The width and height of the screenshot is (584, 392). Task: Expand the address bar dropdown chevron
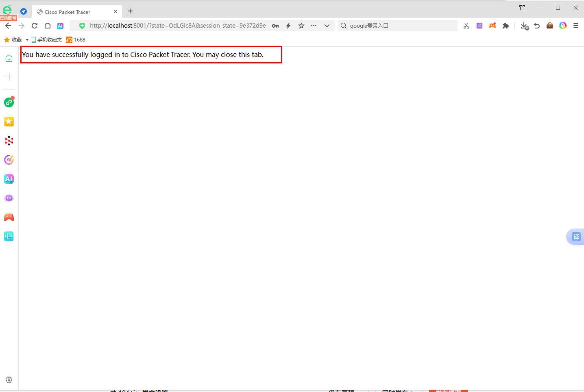(x=327, y=26)
